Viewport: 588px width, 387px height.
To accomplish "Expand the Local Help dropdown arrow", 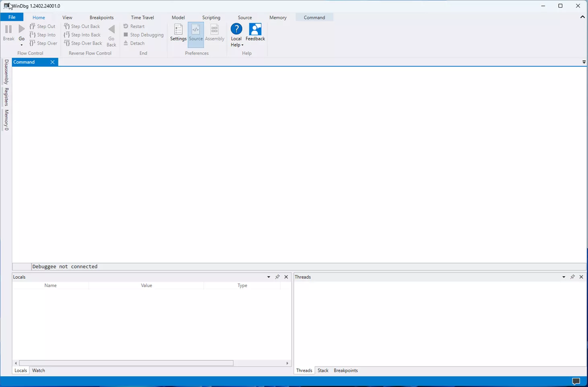I will pos(243,45).
